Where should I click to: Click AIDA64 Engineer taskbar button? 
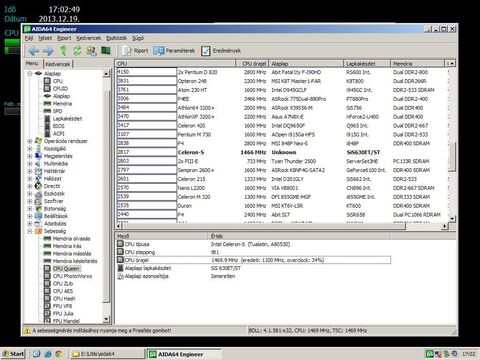[x=184, y=354]
